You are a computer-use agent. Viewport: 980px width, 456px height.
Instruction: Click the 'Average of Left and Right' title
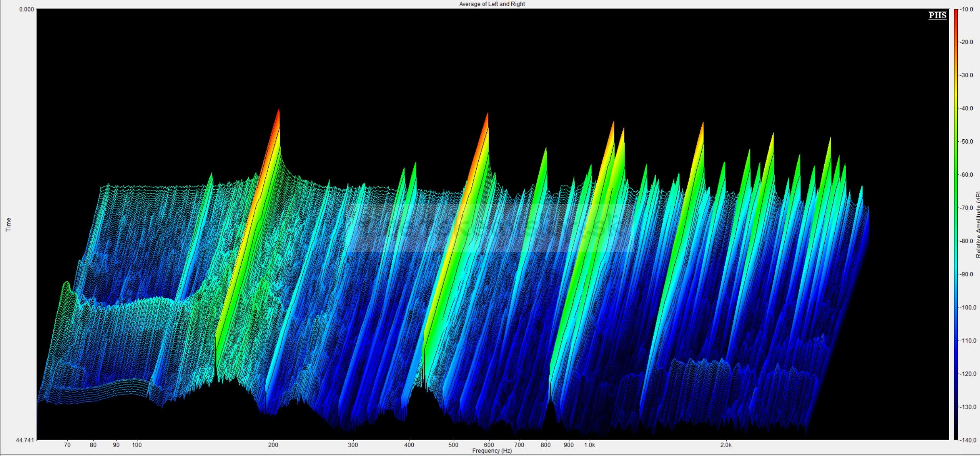(492, 4)
